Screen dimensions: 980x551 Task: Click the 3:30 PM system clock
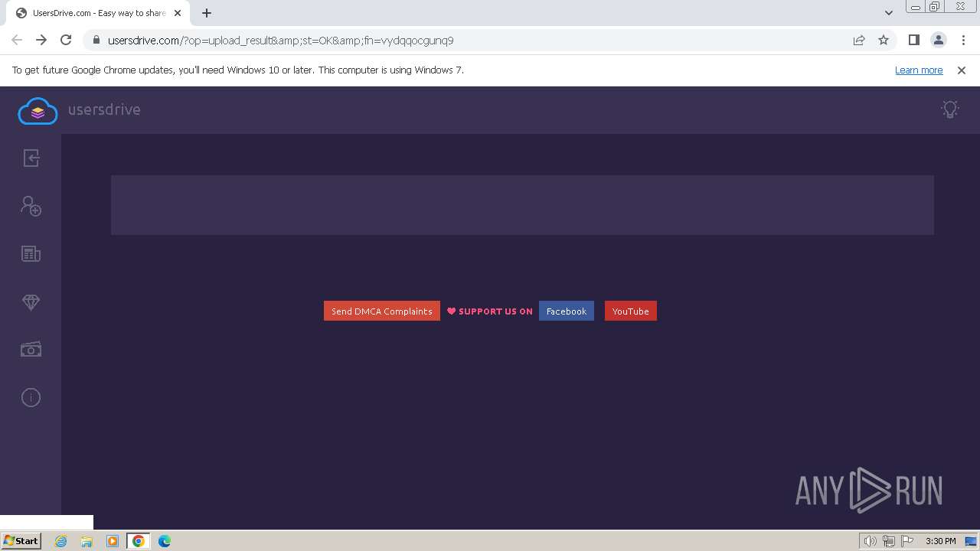[x=940, y=541]
